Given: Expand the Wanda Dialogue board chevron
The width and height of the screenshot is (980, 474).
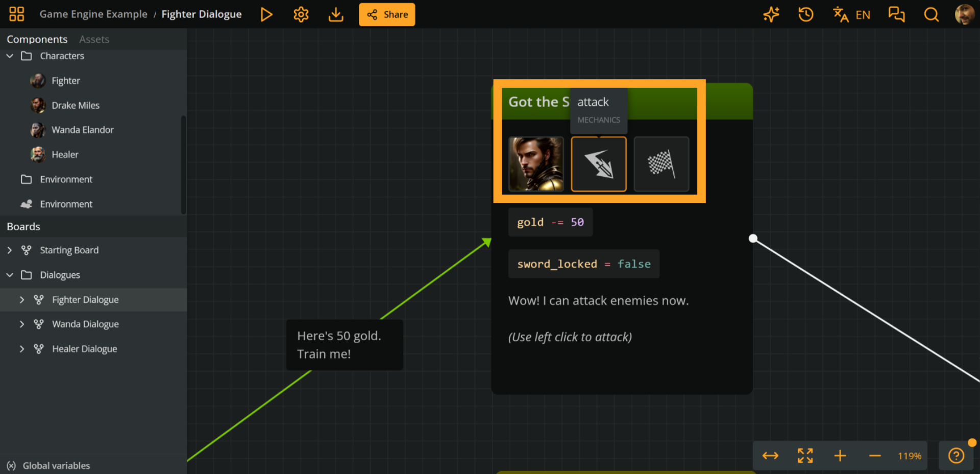Looking at the screenshot, I should pyautogui.click(x=22, y=324).
